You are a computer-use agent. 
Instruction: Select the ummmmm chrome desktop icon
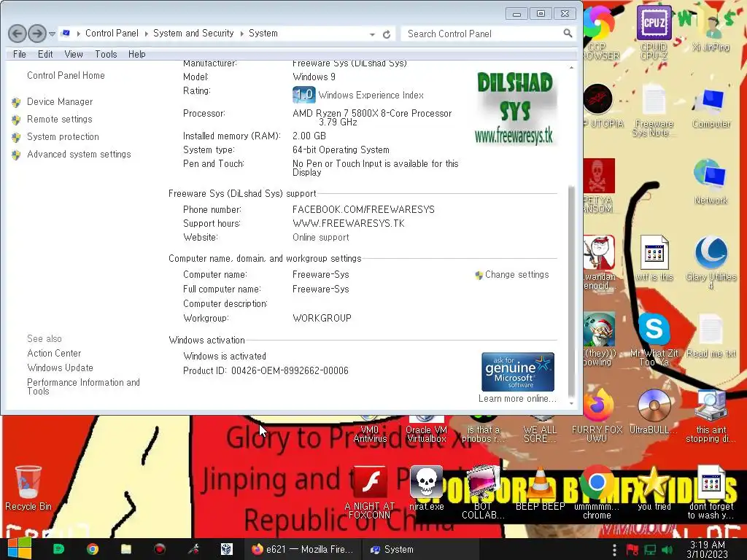[597, 493]
